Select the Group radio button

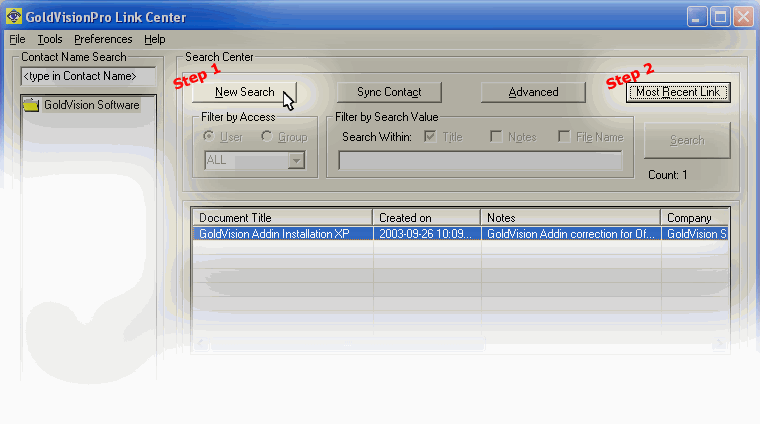tap(267, 137)
